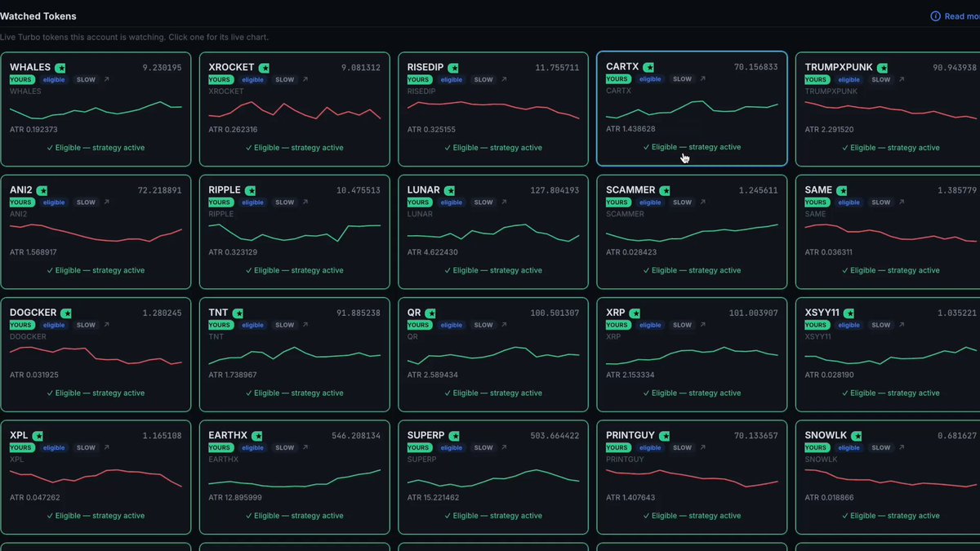This screenshot has height=551, width=980.
Task: Open WHALES external link arrow icon
Action: pos(107,80)
